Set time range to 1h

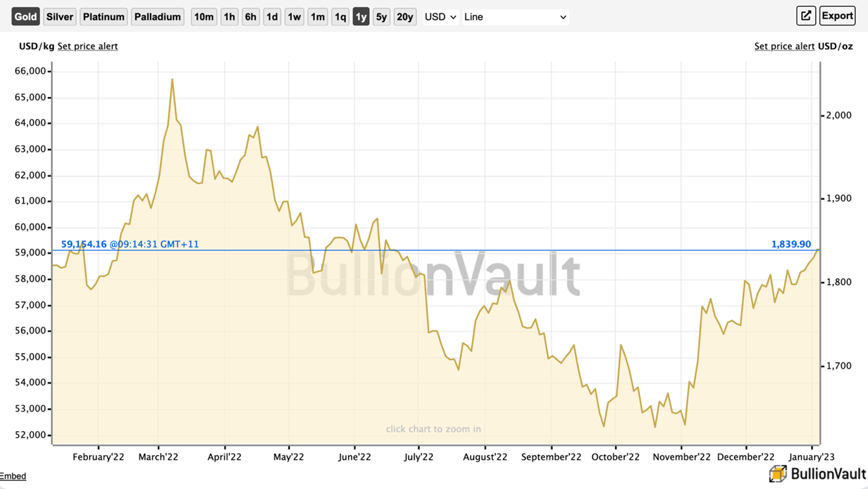pyautogui.click(x=229, y=16)
